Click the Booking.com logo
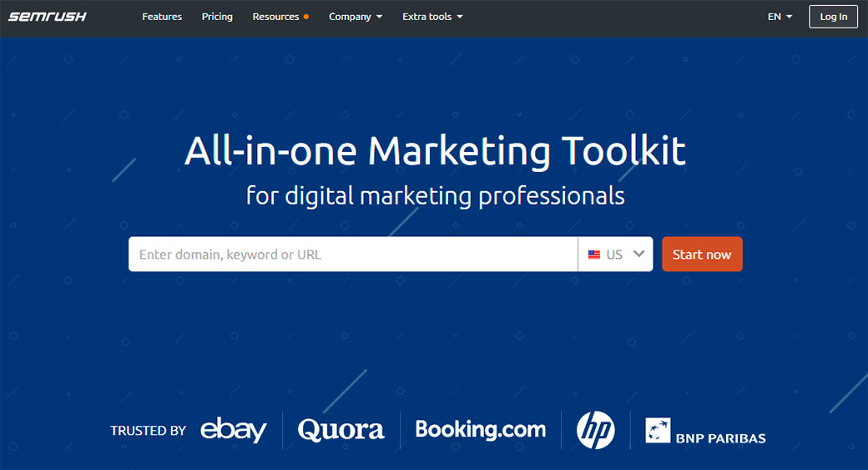Screen dimensions: 868x470 pyautogui.click(x=481, y=430)
